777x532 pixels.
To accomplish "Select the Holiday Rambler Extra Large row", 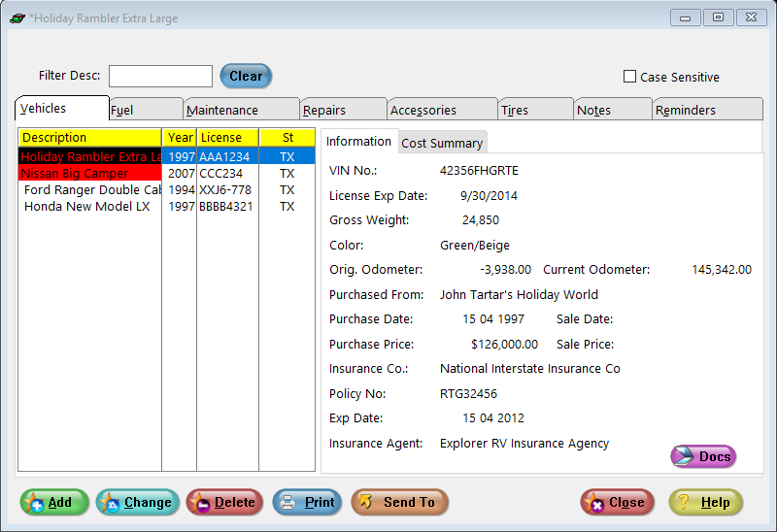I will (166, 156).
